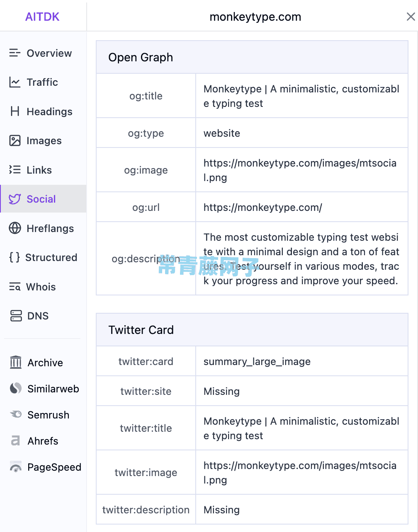Viewport: 418px width, 532px height.
Task: Click the twitter:site label cell
Action: point(146,391)
